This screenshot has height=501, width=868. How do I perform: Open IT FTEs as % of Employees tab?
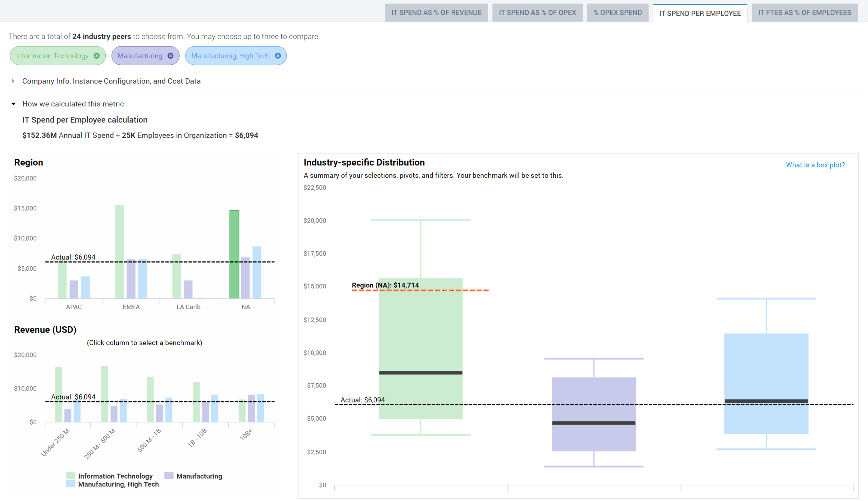pyautogui.click(x=804, y=13)
